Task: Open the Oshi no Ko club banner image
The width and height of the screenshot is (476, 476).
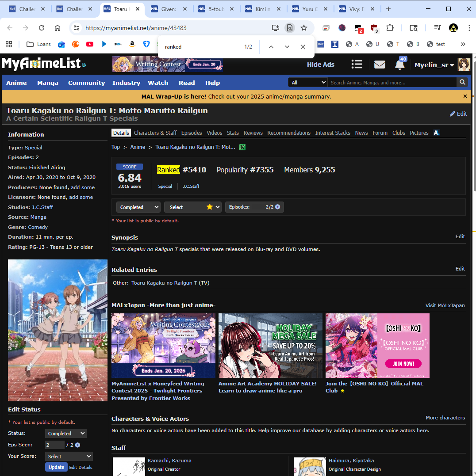Action: pos(377,346)
